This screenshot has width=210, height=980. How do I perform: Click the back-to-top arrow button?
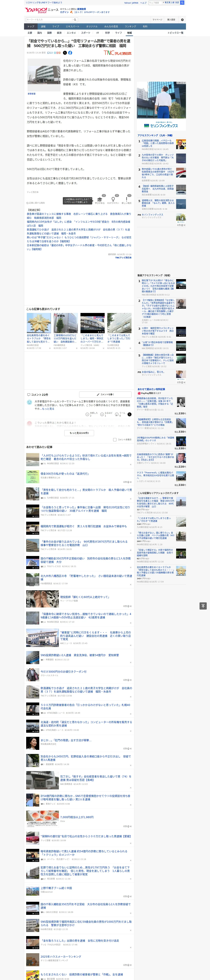[203, 606]
